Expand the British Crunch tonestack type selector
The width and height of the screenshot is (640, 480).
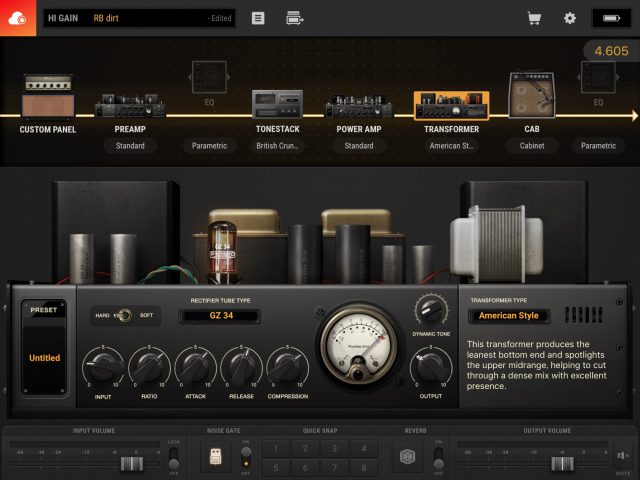tap(278, 146)
